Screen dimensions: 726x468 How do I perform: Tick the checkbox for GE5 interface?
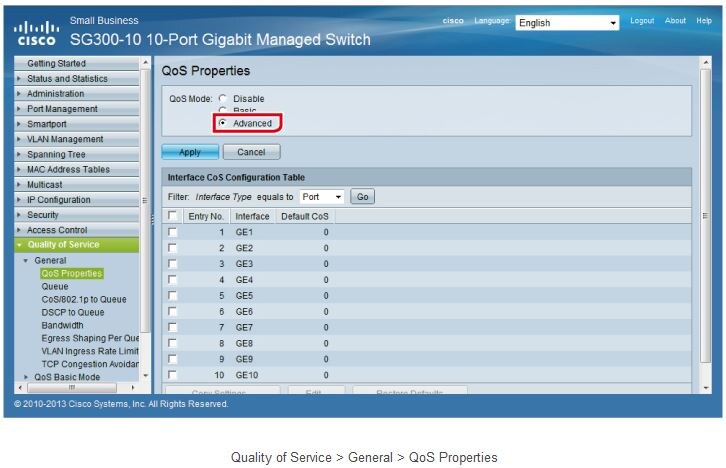(173, 296)
